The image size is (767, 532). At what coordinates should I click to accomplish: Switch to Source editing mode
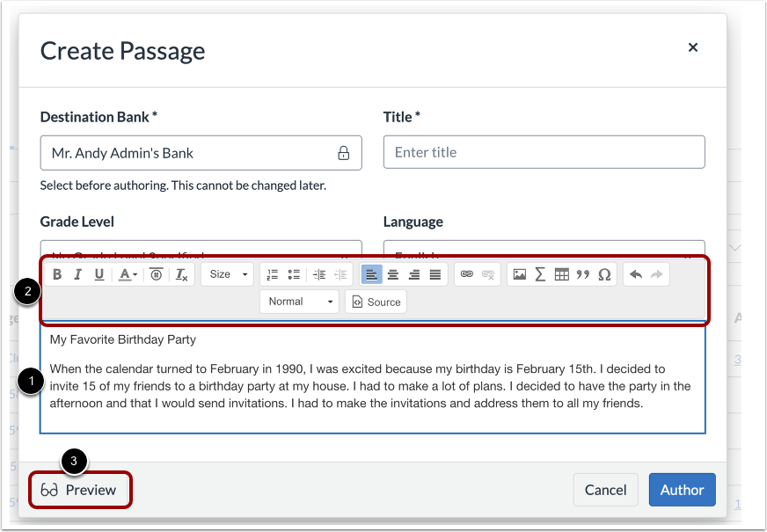(x=376, y=302)
